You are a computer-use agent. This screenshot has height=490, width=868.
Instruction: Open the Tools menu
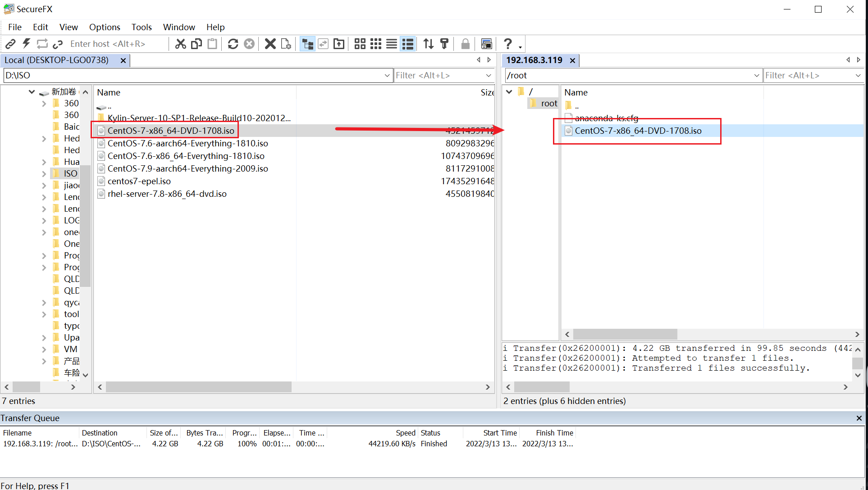pyautogui.click(x=142, y=27)
